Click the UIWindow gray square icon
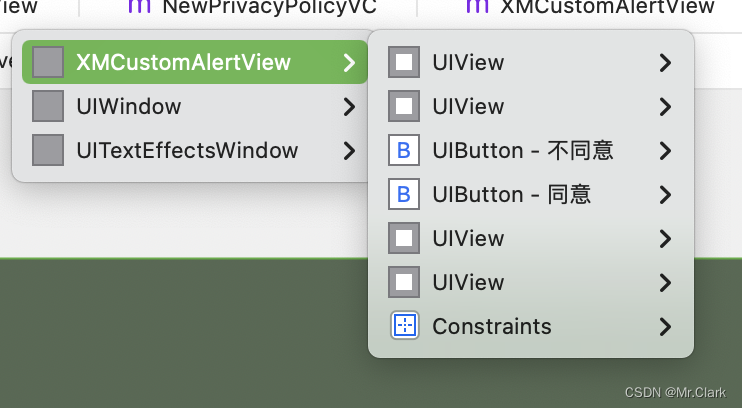This screenshot has height=408, width=742. coord(48,107)
